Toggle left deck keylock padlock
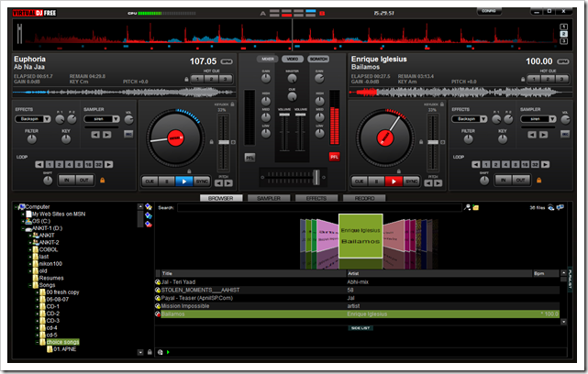 click(x=232, y=104)
